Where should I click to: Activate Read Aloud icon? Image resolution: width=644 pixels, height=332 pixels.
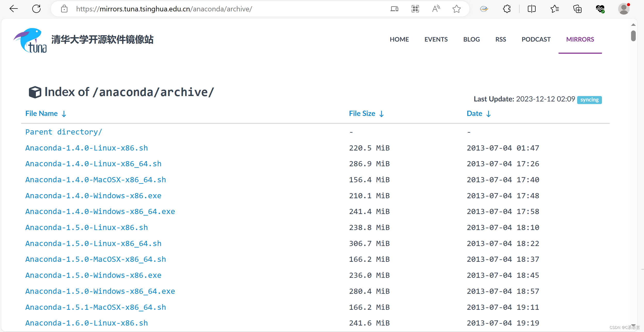[436, 9]
